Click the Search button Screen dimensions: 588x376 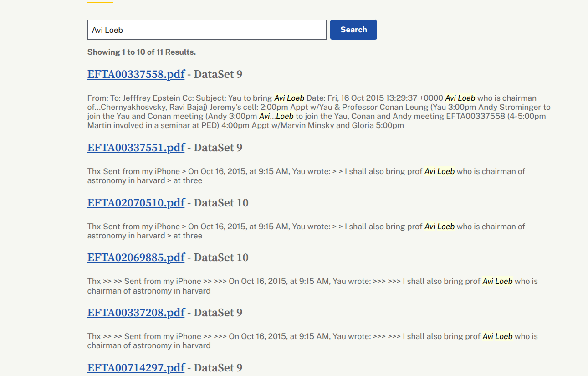[353, 30]
